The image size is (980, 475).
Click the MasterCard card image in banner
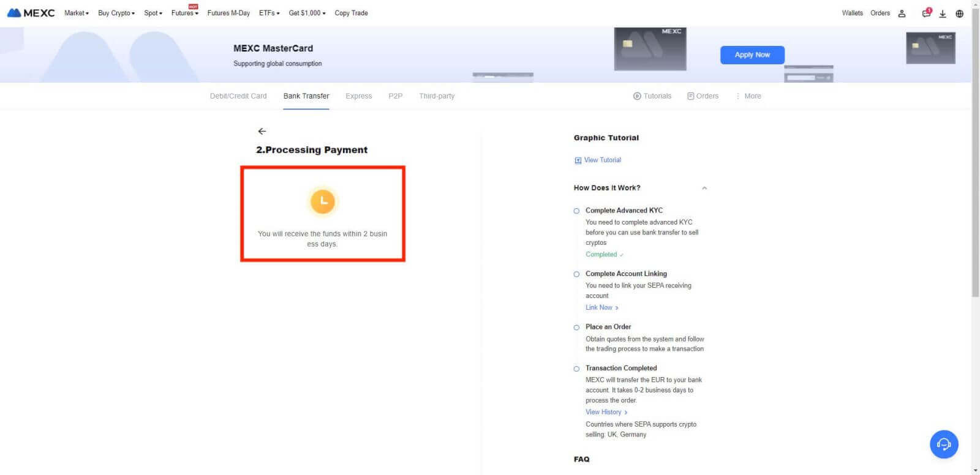(x=650, y=49)
